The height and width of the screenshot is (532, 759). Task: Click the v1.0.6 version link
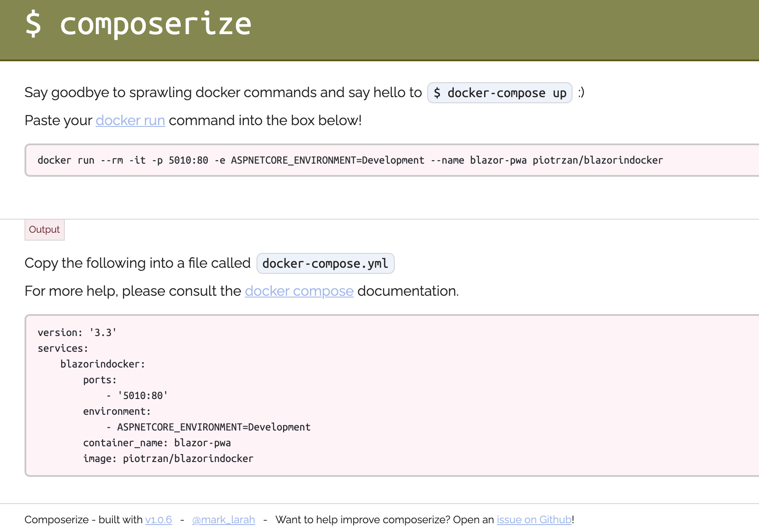click(x=158, y=520)
